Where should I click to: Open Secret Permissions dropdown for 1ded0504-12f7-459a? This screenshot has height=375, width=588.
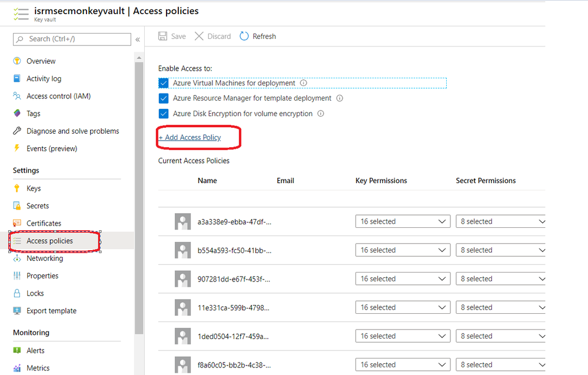pos(501,336)
